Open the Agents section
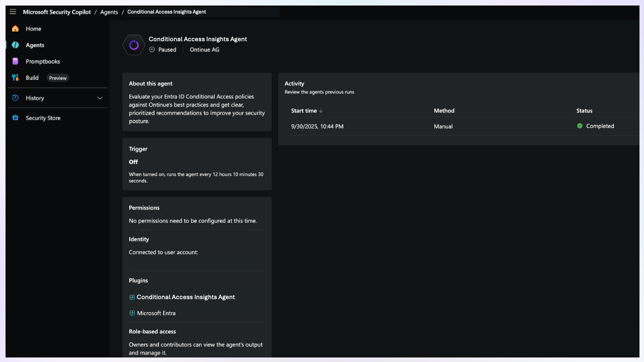 [x=35, y=45]
